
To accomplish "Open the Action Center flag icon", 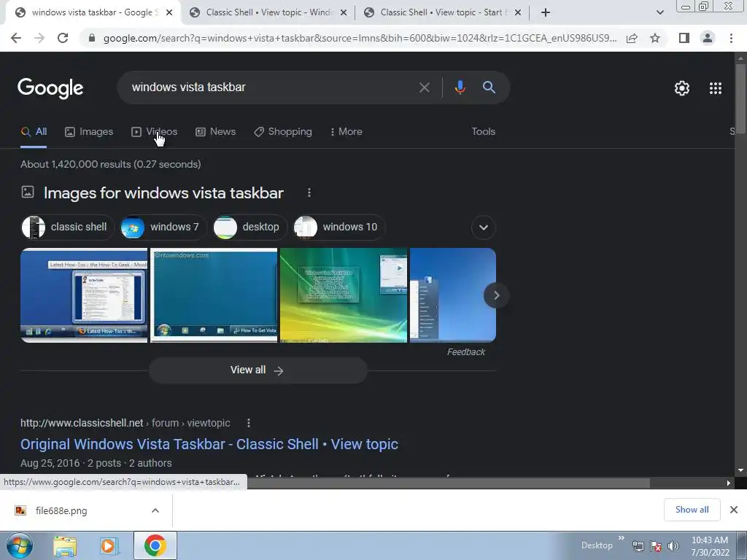I will coord(656,547).
